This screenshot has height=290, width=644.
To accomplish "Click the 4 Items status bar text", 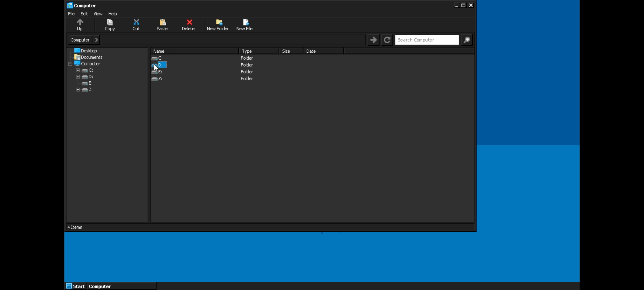I will 75,227.
